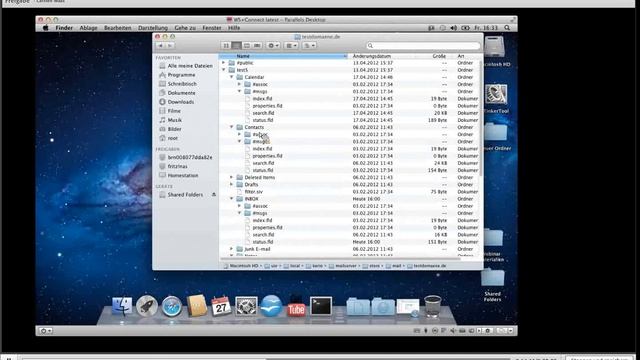Open Terminal from the Dock
640x360 pixels.
(x=321, y=306)
